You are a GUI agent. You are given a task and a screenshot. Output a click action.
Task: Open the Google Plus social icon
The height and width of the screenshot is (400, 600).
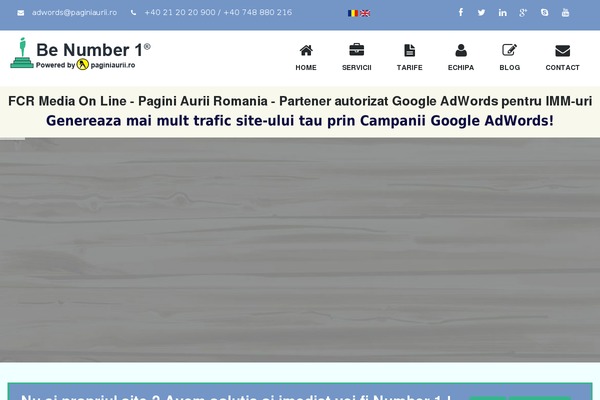523,13
